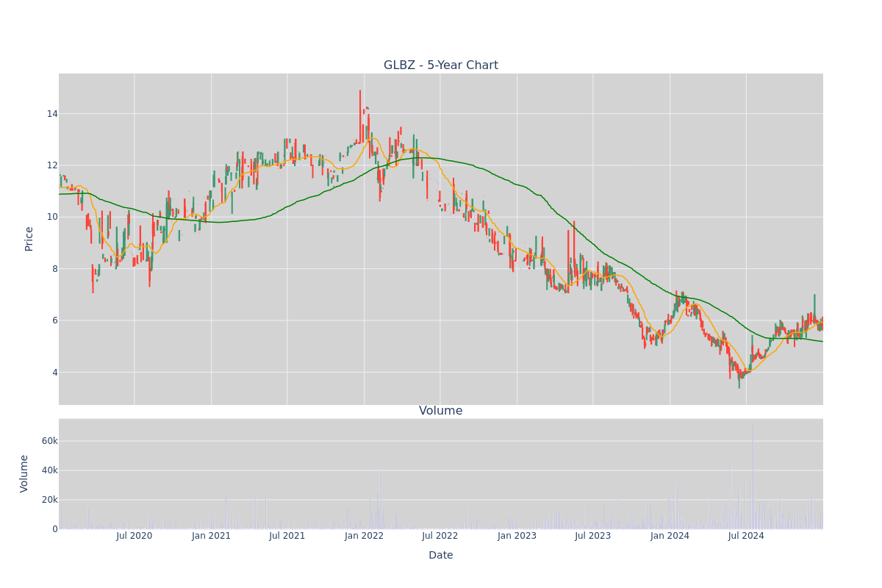Click the tallest candlestick spike near Jan 2022
Viewport: 882px width, 588px height.
(x=360, y=118)
